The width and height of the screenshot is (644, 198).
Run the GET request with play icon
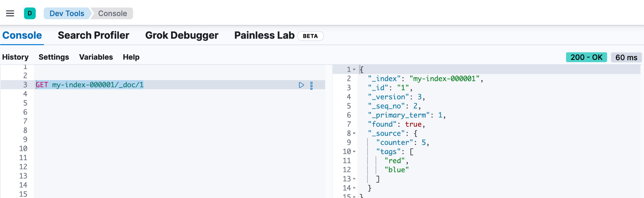[301, 85]
